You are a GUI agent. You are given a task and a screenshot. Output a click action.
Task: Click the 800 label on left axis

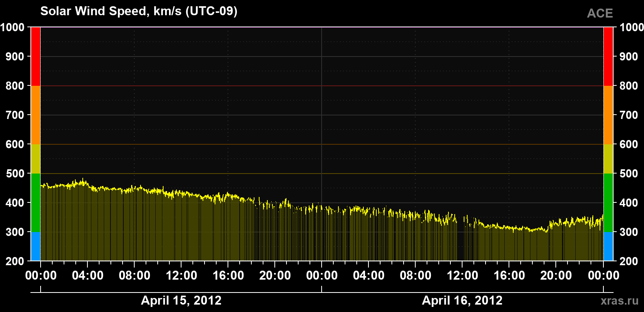click(15, 86)
